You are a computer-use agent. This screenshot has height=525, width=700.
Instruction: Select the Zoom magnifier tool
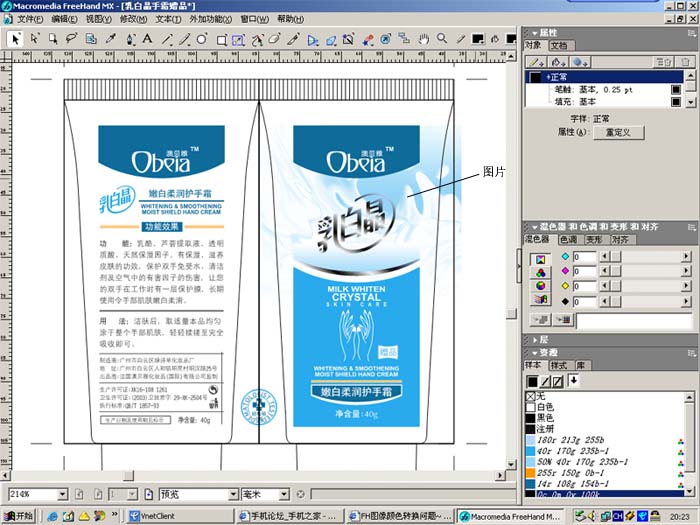(x=442, y=39)
